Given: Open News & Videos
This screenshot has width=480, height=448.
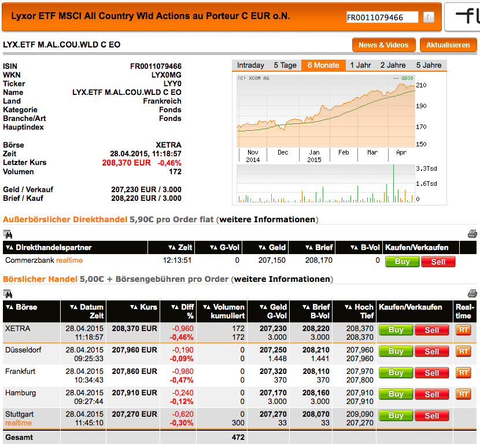Looking at the screenshot, I should (x=383, y=45).
